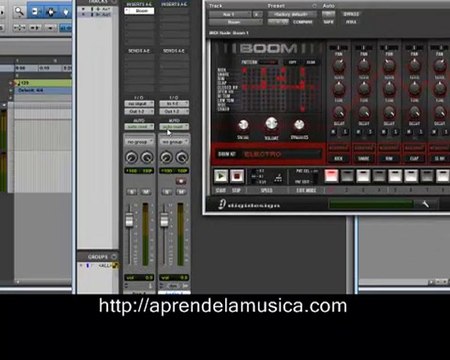This screenshot has height=360, width=450.
Task: Mute the Kick channel in Boom
Action: pyautogui.click(x=333, y=132)
